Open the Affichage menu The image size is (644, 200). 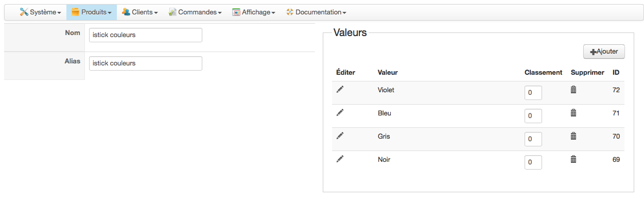pos(254,12)
